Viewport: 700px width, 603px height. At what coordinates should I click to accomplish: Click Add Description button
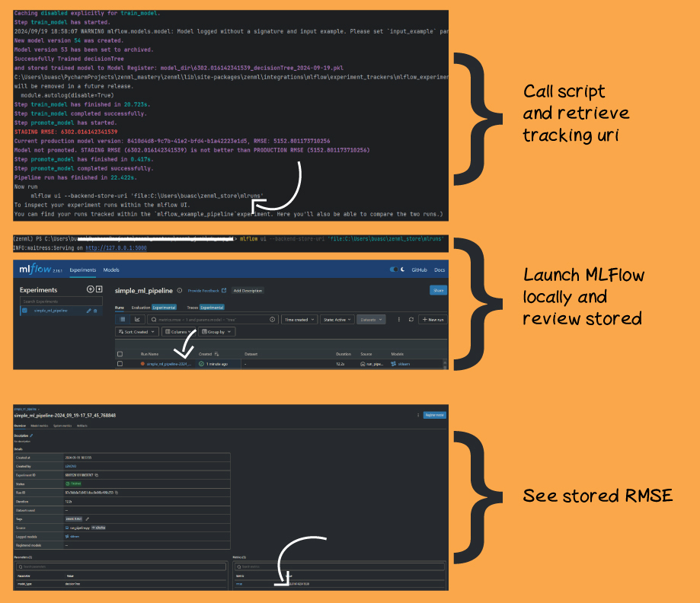pos(248,291)
